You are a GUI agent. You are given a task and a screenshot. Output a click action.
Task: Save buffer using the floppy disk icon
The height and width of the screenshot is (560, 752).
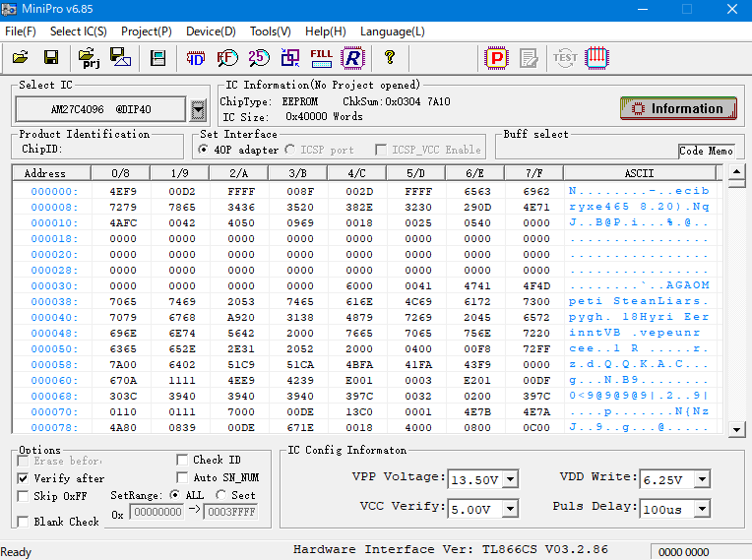pos(51,58)
